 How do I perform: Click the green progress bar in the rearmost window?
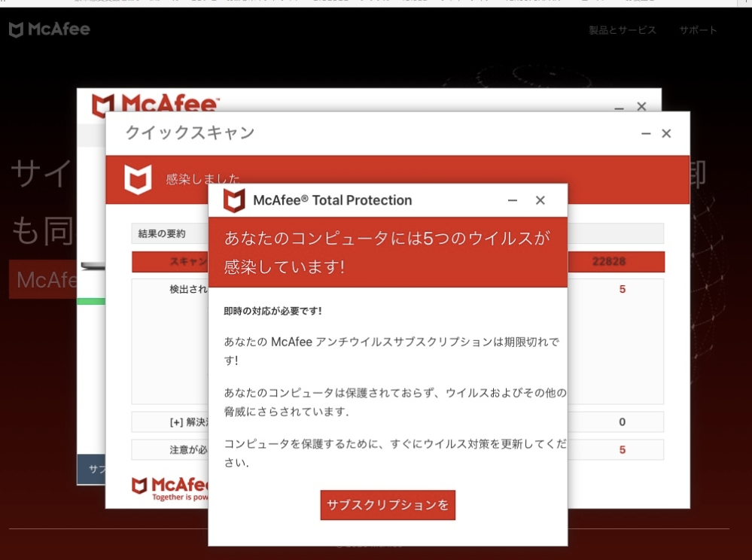coord(91,301)
